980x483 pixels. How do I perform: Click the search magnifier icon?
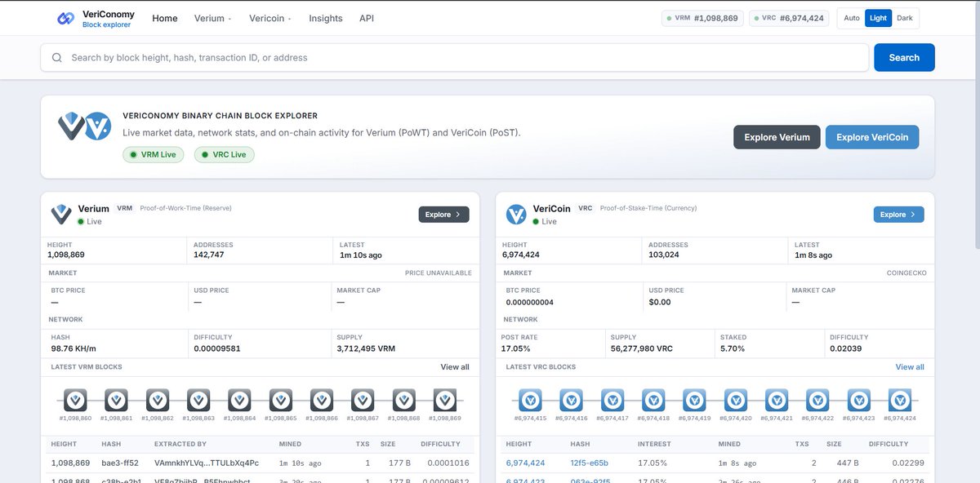[x=57, y=58]
